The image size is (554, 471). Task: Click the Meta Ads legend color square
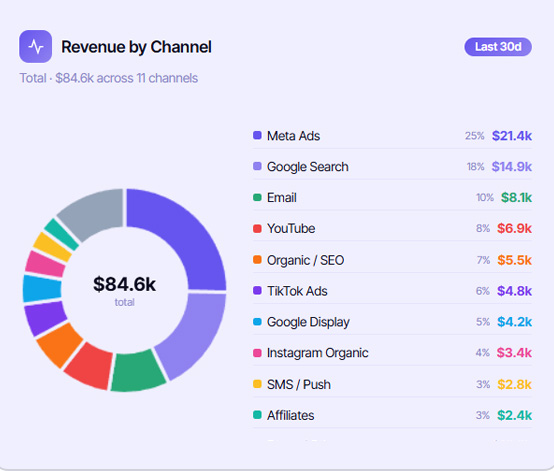(x=257, y=135)
